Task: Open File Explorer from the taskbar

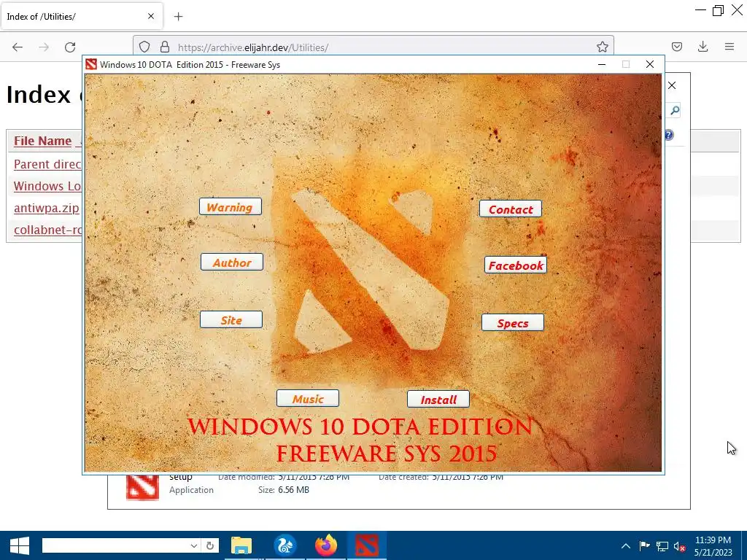Action: (x=241, y=545)
